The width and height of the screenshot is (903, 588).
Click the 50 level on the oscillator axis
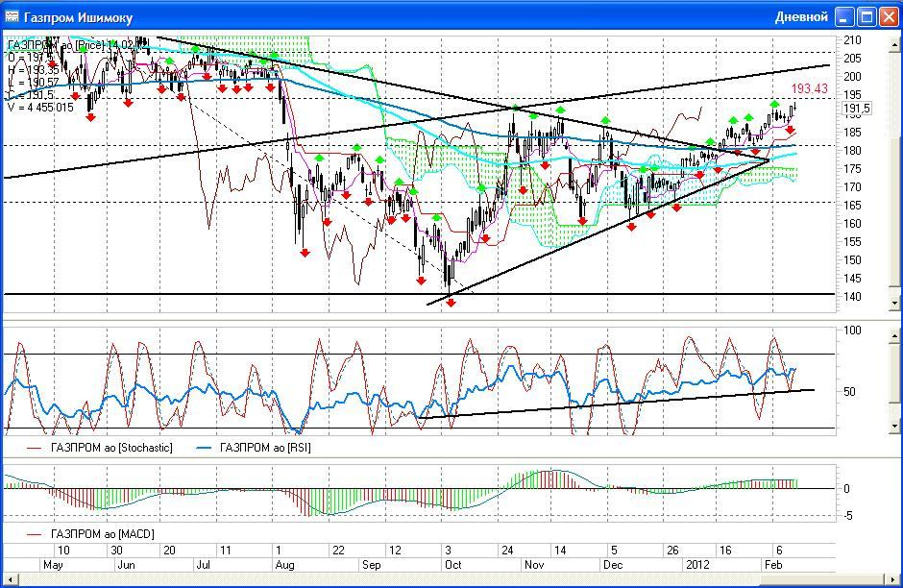849,392
